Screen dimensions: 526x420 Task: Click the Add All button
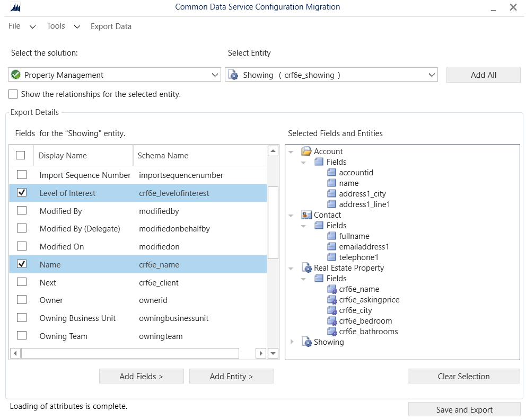click(483, 74)
